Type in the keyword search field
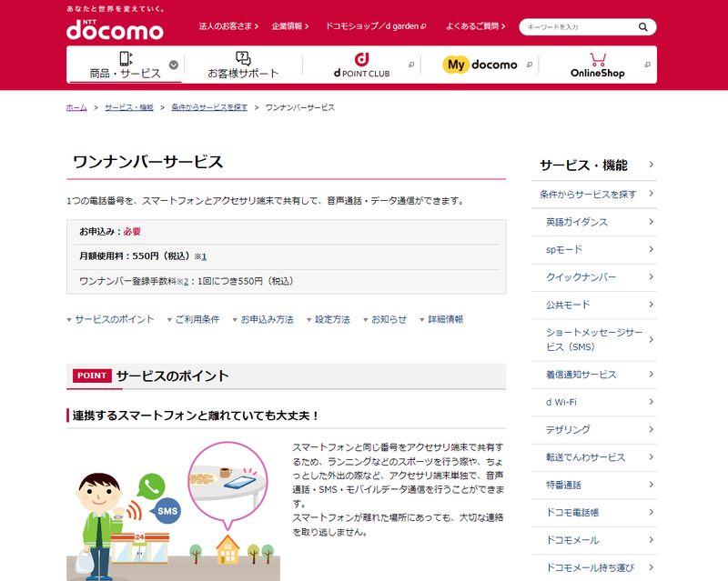Image resolution: width=728 pixels, height=581 pixels. [x=578, y=27]
